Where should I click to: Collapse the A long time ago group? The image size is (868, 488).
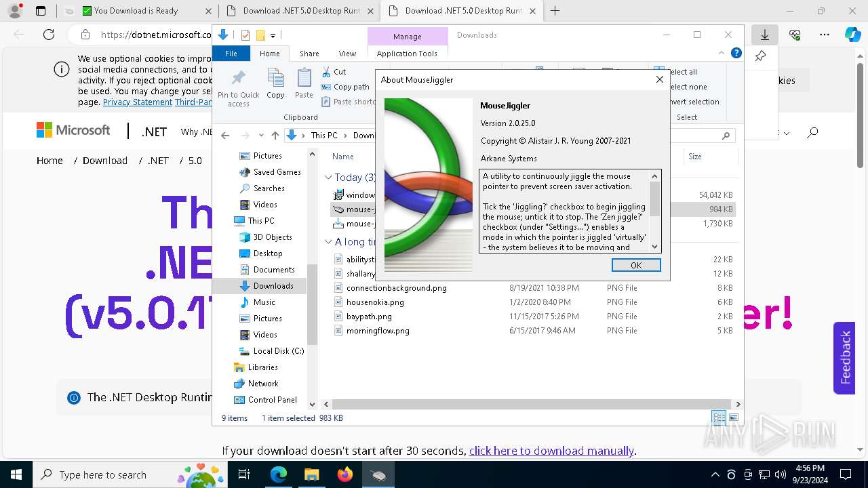(329, 242)
